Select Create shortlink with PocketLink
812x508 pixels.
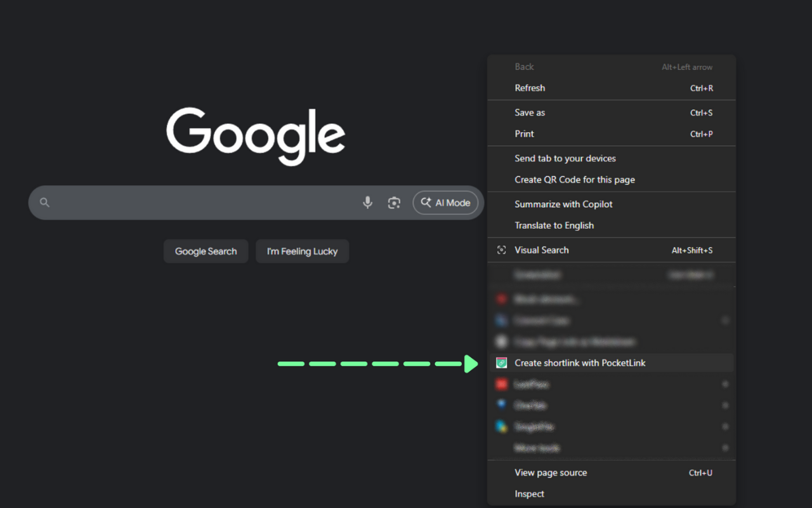612,363
